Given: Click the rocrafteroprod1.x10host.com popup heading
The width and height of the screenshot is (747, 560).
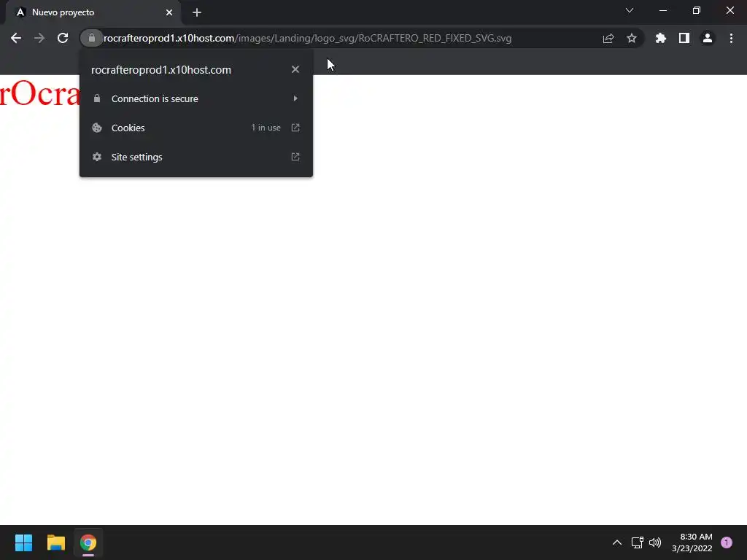Looking at the screenshot, I should (161, 69).
